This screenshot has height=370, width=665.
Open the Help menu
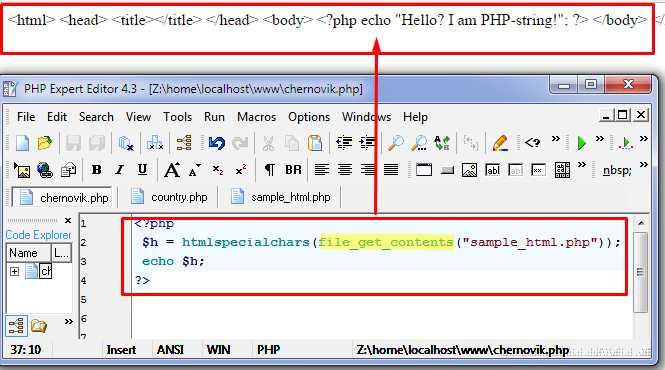coord(415,117)
